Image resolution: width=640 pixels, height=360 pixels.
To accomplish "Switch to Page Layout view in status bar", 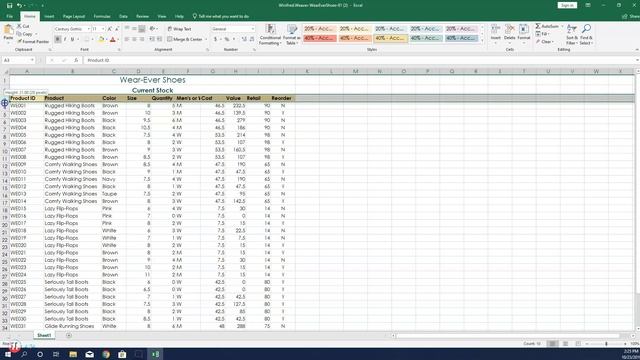I will point(565,344).
